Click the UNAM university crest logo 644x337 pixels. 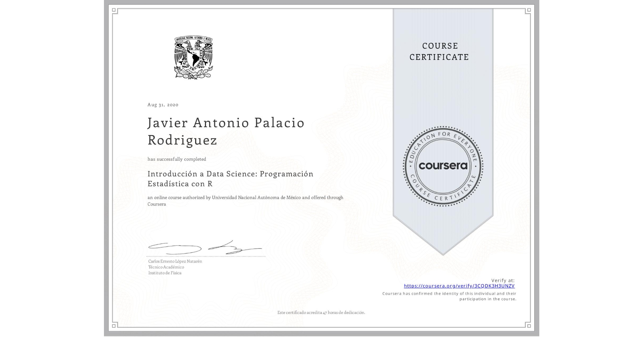193,57
